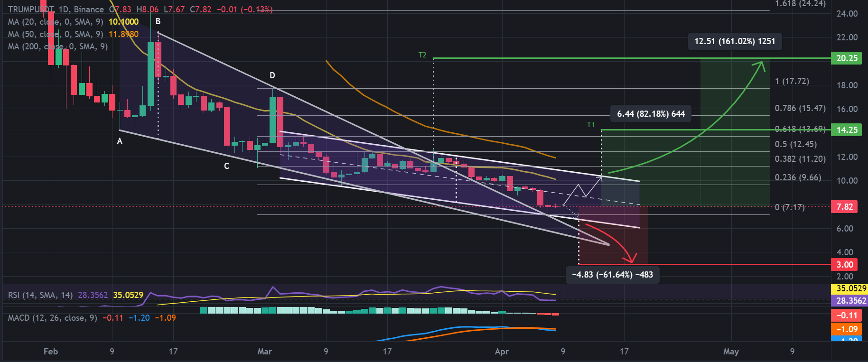Click the current price 7.82 axis label
The height and width of the screenshot is (362, 868).
pyautogui.click(x=845, y=207)
